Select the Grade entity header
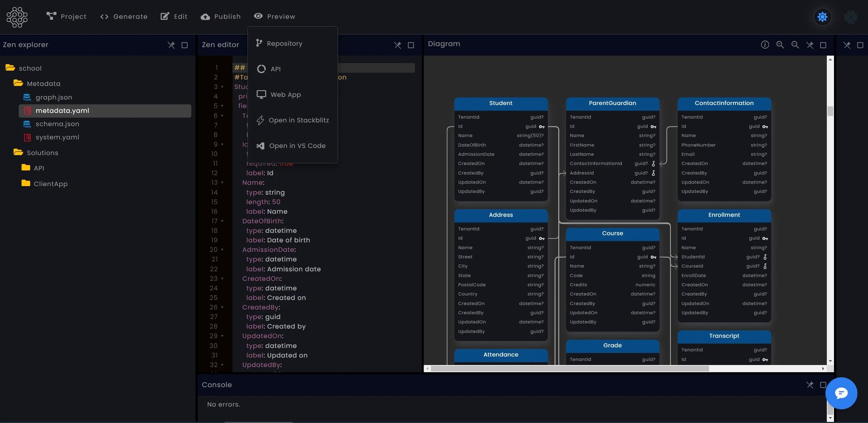The width and height of the screenshot is (868, 423). tap(612, 346)
